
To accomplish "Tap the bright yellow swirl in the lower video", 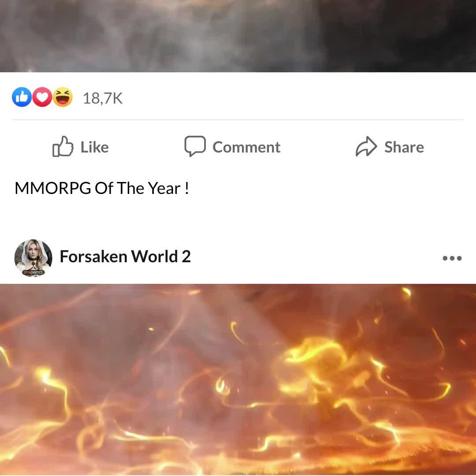I will point(316,352).
